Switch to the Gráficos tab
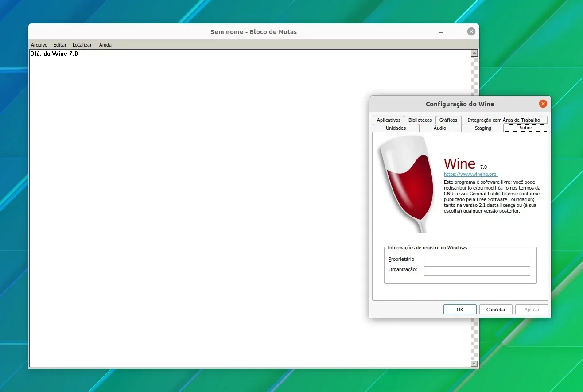This screenshot has height=392, width=583. pos(448,120)
